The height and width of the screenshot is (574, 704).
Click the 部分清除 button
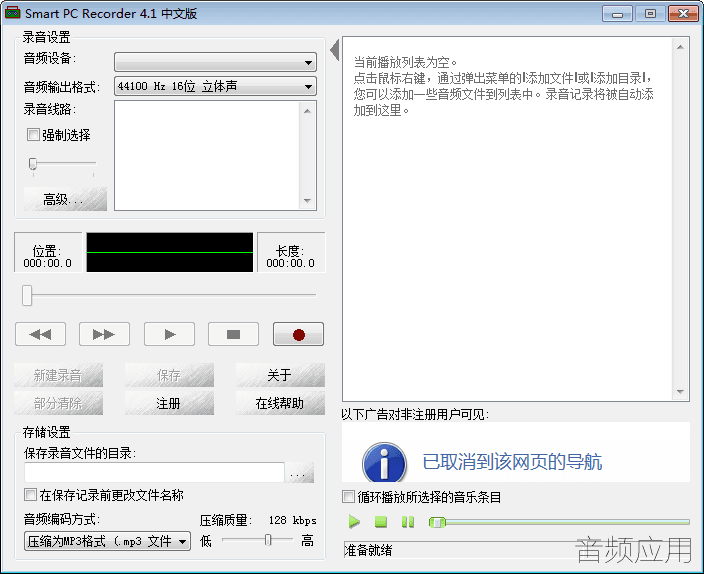pyautogui.click(x=58, y=403)
